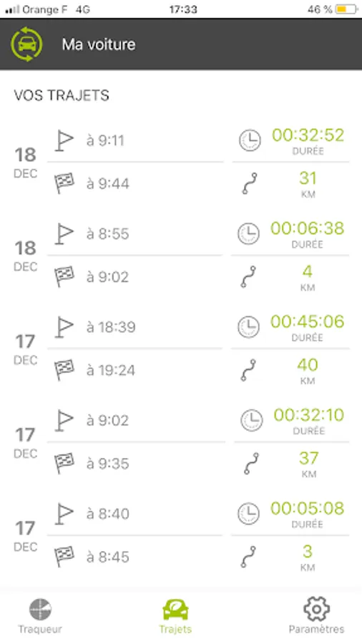Tap the green car sync logo icon

(x=26, y=44)
